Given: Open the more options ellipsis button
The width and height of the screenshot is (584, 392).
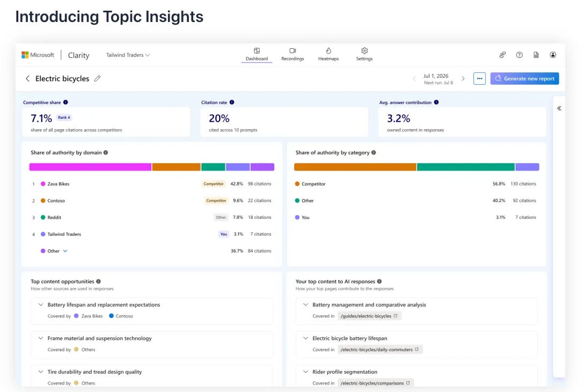Looking at the screenshot, I should point(479,78).
